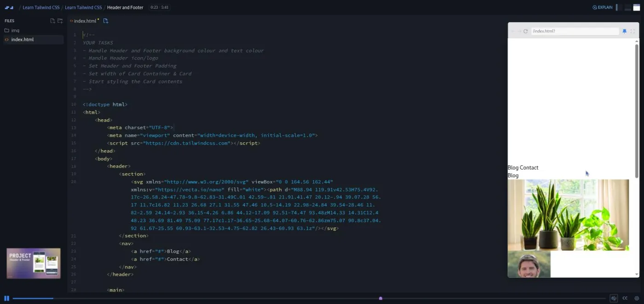The image size is (644, 304).
Task: Toggle audio mute in player bar
Action: tap(614, 298)
